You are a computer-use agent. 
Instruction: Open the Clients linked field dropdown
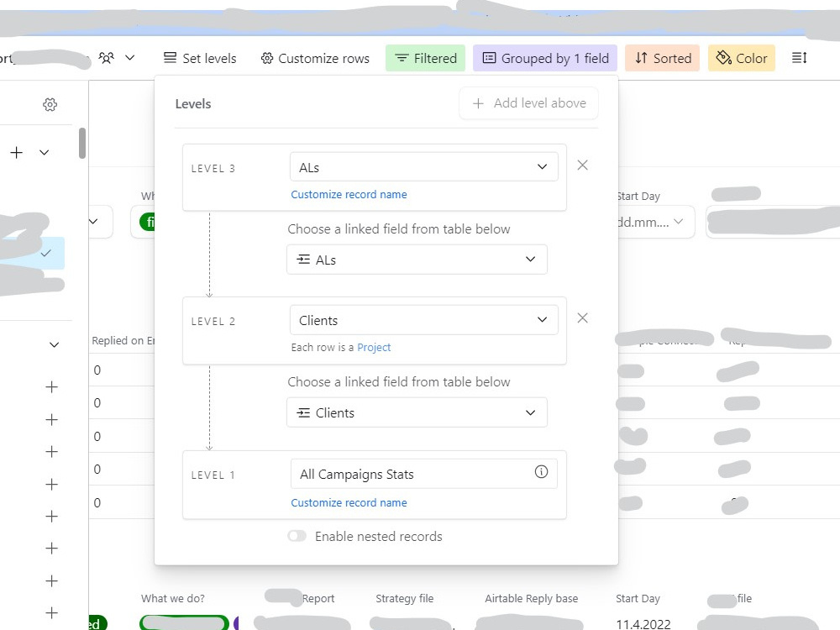point(417,412)
